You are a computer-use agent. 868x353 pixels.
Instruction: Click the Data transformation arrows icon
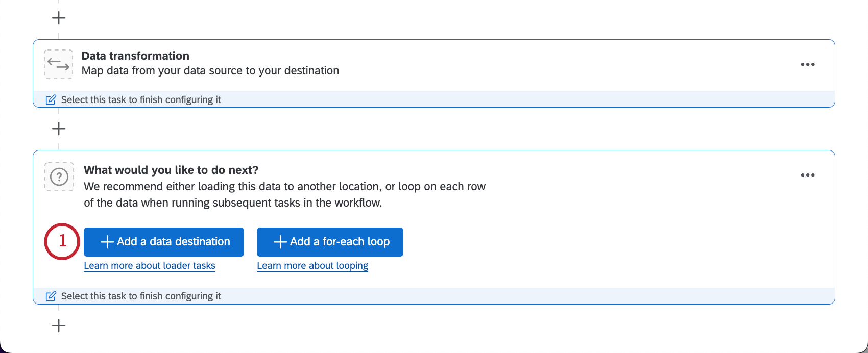point(59,64)
